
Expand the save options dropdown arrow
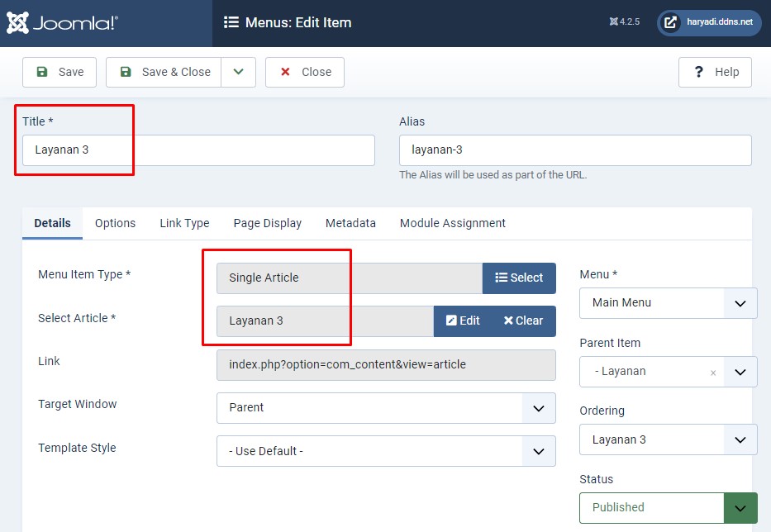coord(238,72)
